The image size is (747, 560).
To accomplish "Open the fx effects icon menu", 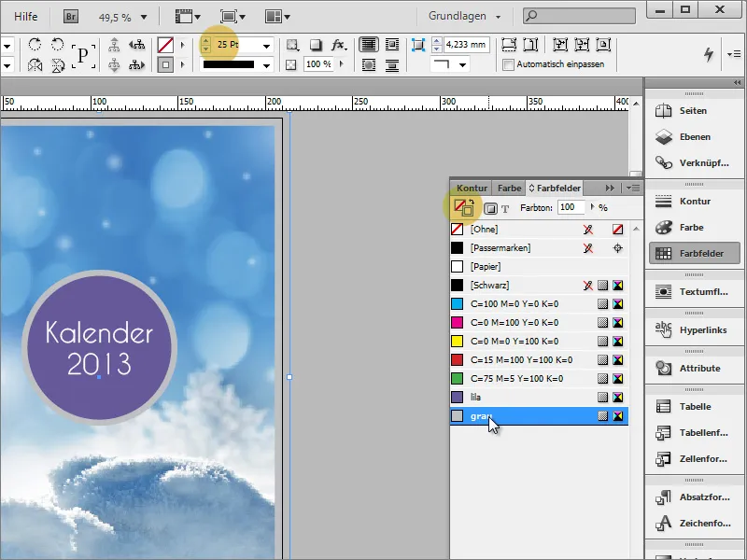I will coord(339,45).
